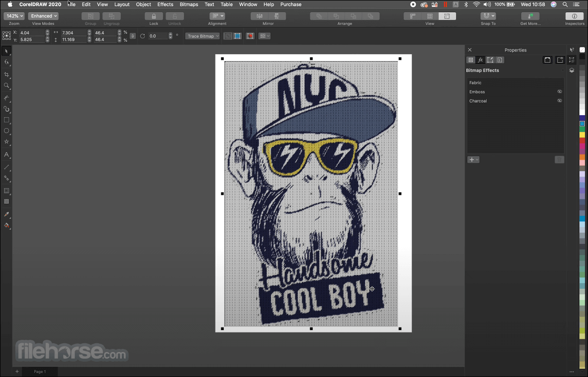Screen dimensions: 588x377
Task: Switch to the transparency grid properties tab
Action: tap(471, 60)
